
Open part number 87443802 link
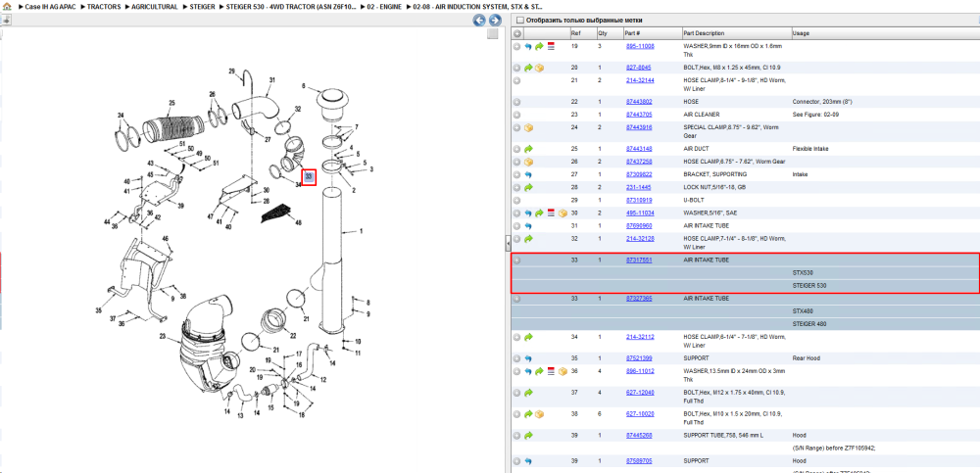[639, 102]
